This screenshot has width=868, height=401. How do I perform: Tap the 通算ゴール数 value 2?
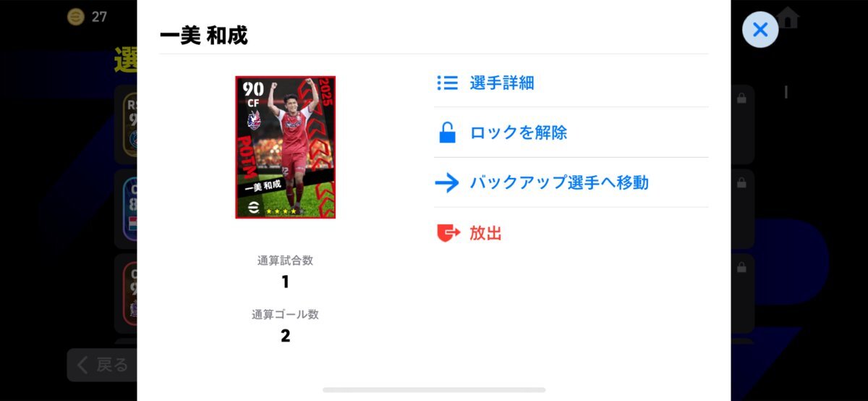pos(285,336)
